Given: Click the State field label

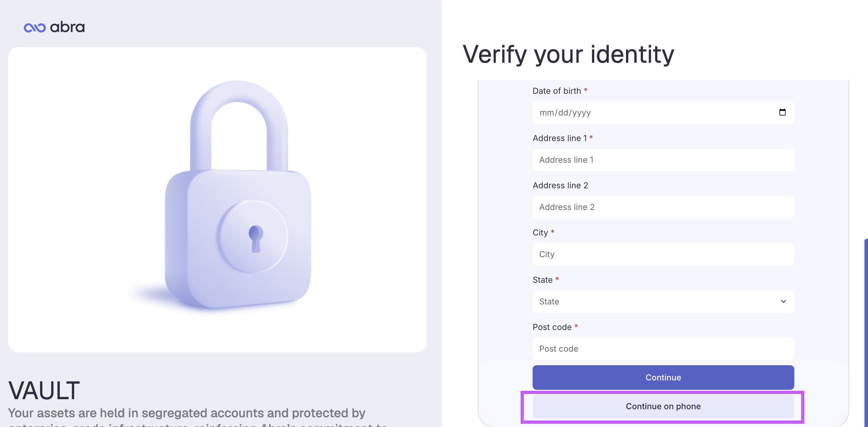Looking at the screenshot, I should (542, 279).
